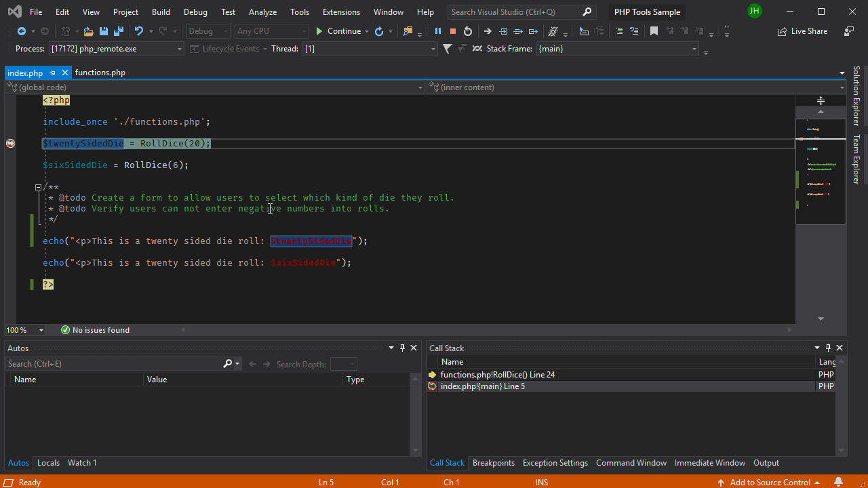Open the Process dropdown showing php_remote.exe
868x488 pixels.
[x=116, y=49]
